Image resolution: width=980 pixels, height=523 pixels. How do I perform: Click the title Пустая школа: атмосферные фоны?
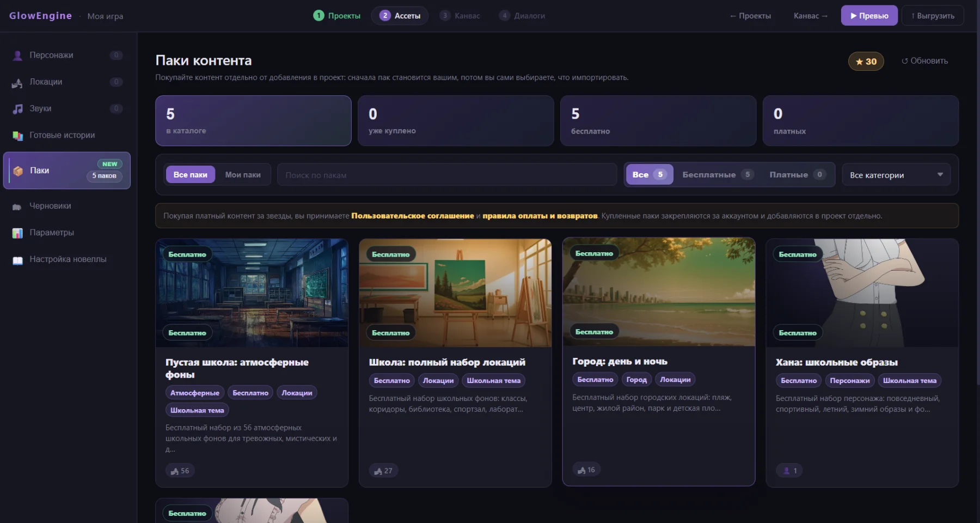237,368
